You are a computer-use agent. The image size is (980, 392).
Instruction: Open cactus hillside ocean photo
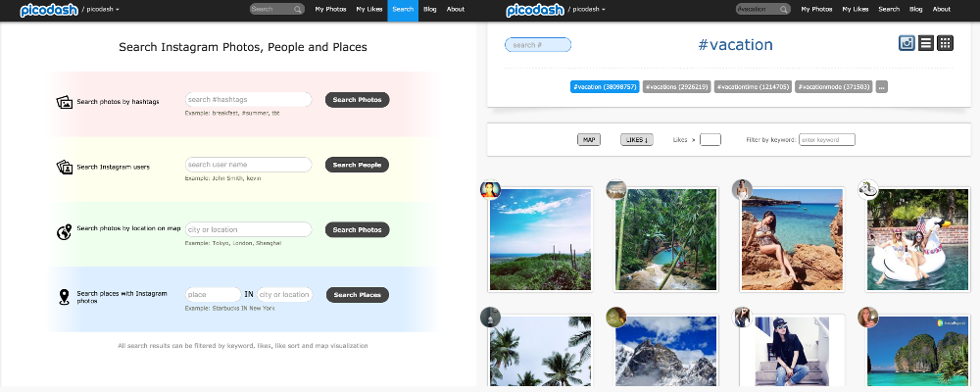coord(540,239)
